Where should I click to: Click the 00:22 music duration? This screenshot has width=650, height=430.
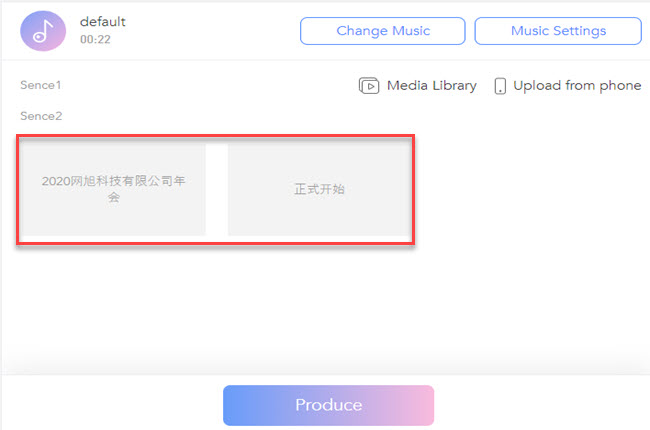(94, 40)
